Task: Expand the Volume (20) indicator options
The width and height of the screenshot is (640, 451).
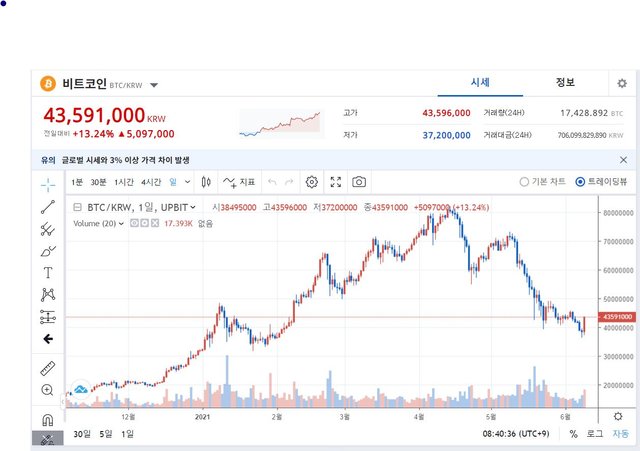Action: click(121, 223)
